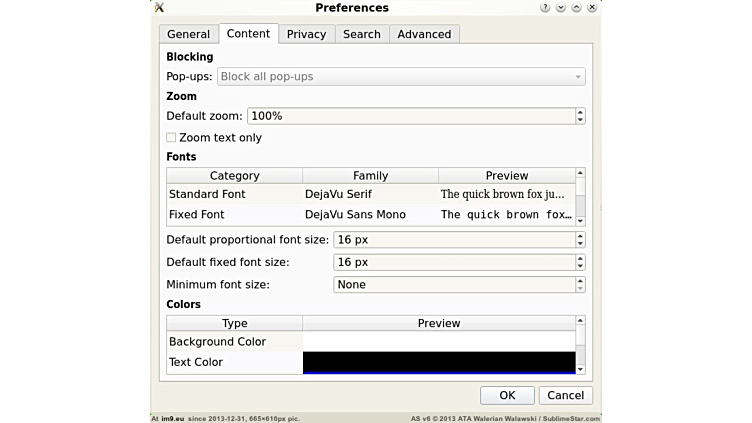Click the Default proportional font size field
Screen dimensions: 752x423
(x=453, y=240)
